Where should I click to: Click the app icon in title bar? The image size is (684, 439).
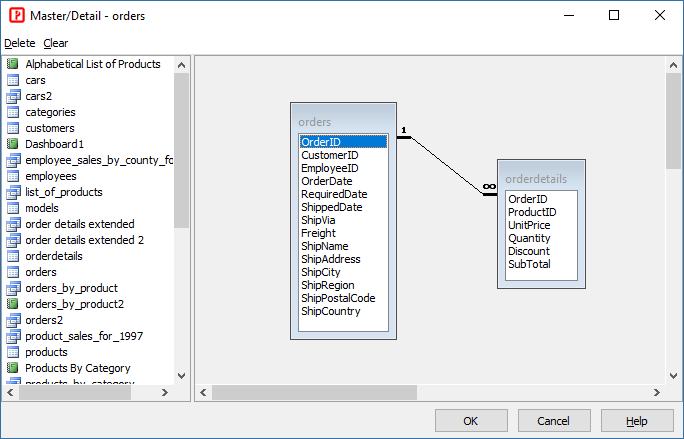coord(15,16)
